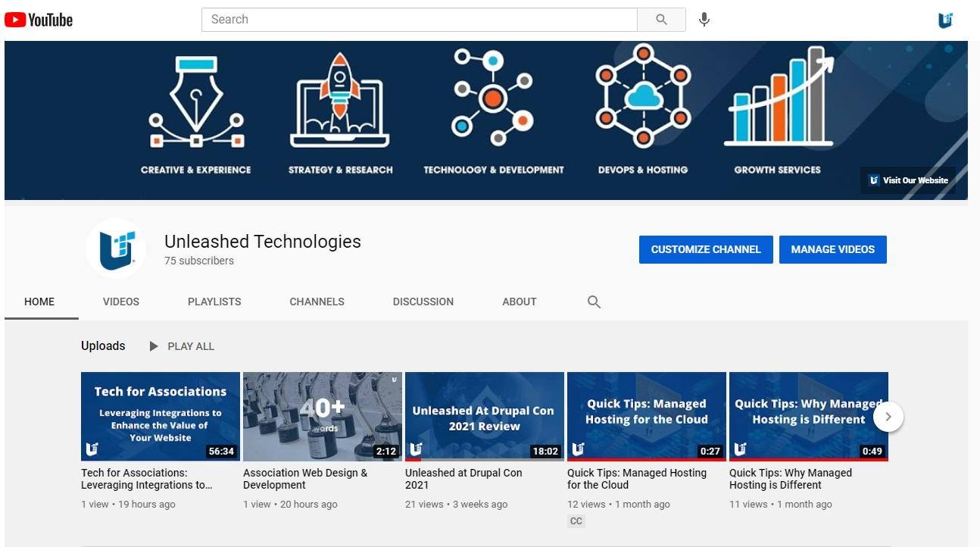Activate voice search microphone icon
Screen dimensions: 980x547
[x=704, y=20]
